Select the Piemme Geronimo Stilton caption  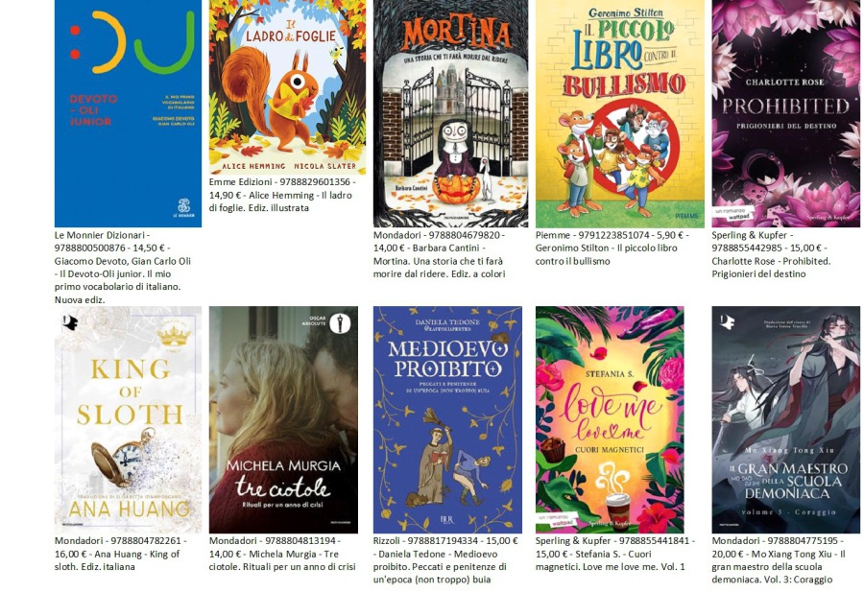pyautogui.click(x=612, y=249)
